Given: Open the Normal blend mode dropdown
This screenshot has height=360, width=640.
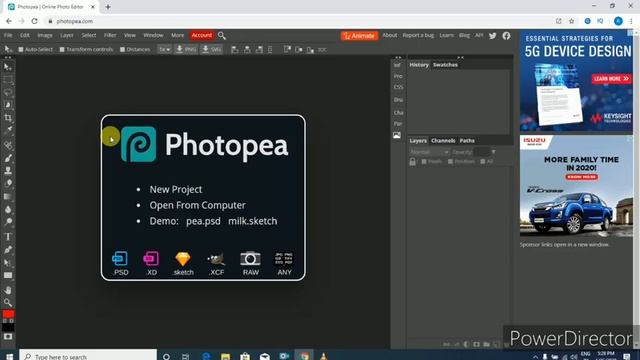Looking at the screenshot, I should point(429,152).
